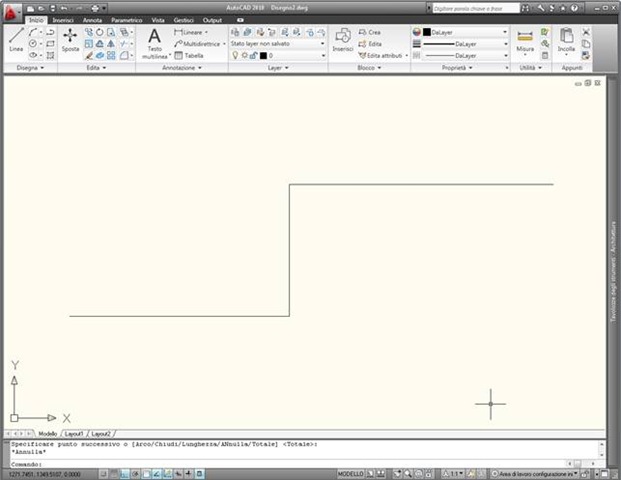Click the undo arrow in quick access toolbar
This screenshot has width=621, height=480.
[x=64, y=8]
